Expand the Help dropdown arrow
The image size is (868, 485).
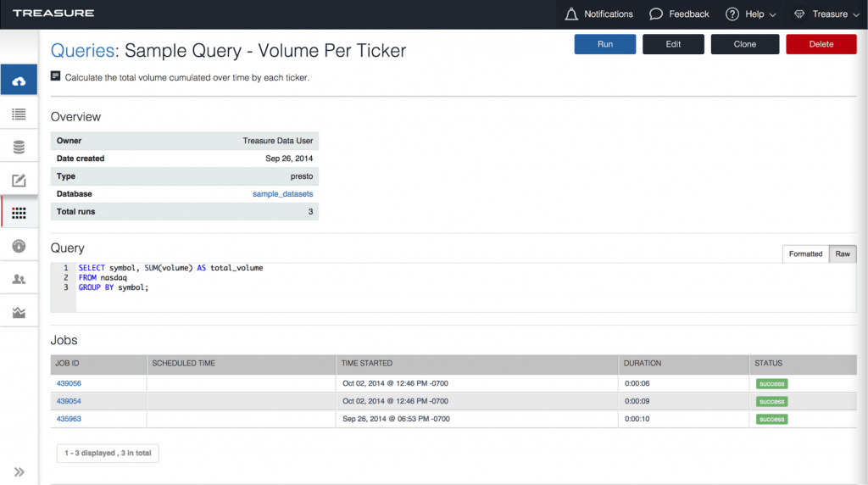(773, 15)
